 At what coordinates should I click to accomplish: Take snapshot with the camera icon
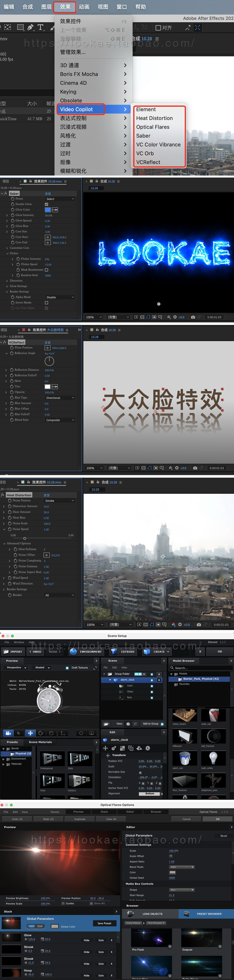[193, 317]
